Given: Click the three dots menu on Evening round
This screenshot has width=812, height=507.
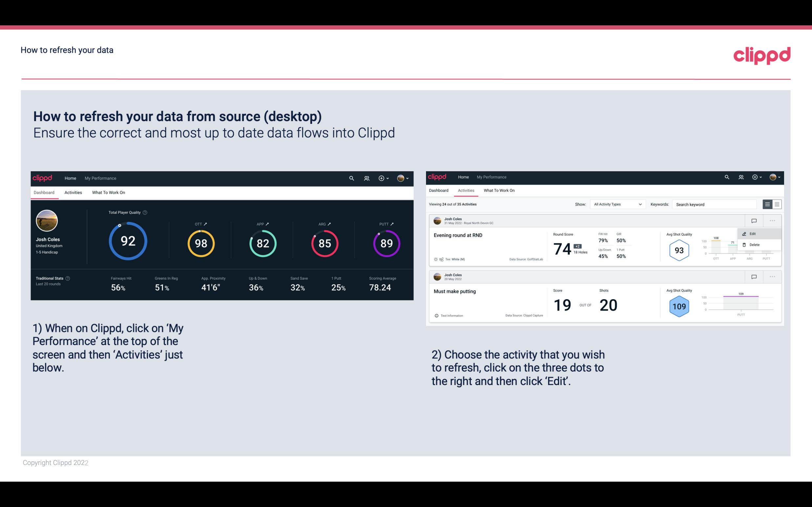Looking at the screenshot, I should point(772,220).
